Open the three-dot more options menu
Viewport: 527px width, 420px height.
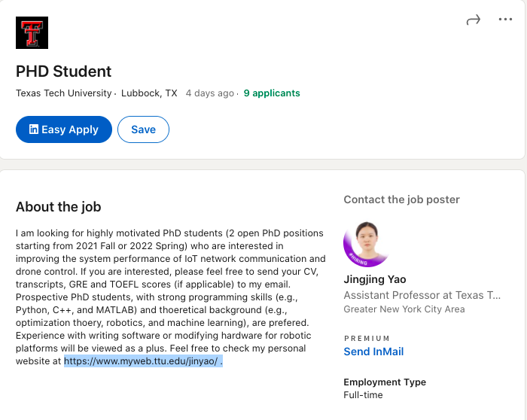505,20
